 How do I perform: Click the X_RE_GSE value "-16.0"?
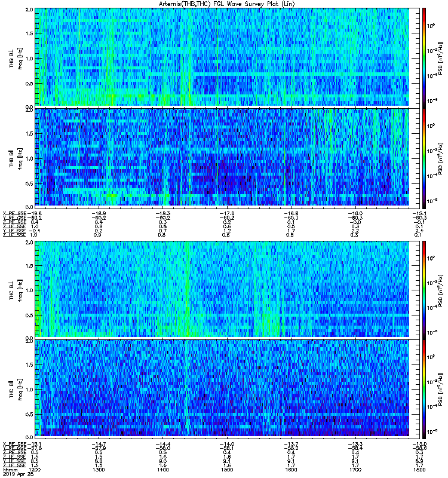[355, 214]
